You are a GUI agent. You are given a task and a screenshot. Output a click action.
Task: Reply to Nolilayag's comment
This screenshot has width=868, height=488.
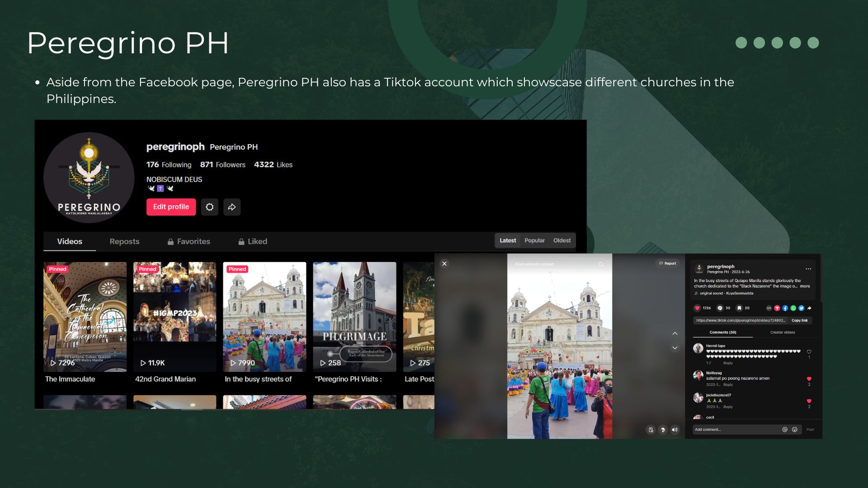point(728,385)
